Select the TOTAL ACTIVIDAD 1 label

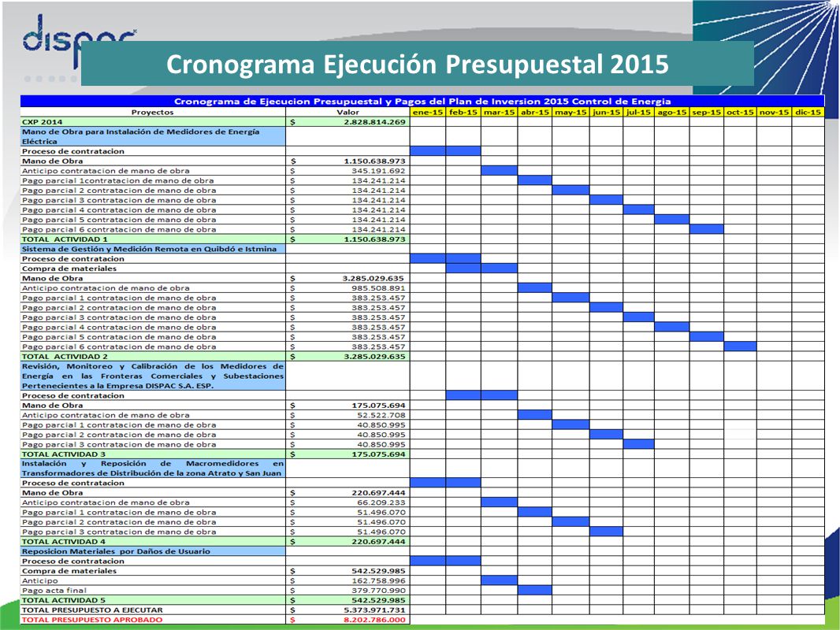(x=65, y=239)
